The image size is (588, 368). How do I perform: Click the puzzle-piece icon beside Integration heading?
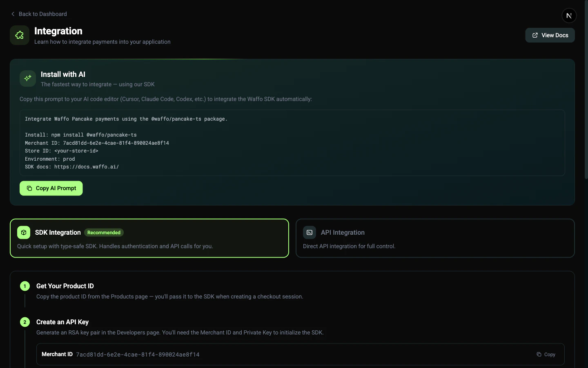click(x=19, y=35)
